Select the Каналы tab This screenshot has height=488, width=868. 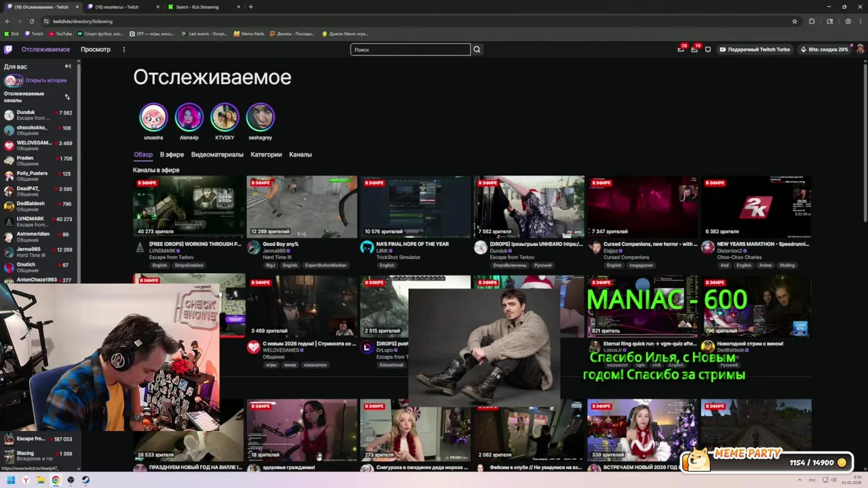[x=300, y=155]
